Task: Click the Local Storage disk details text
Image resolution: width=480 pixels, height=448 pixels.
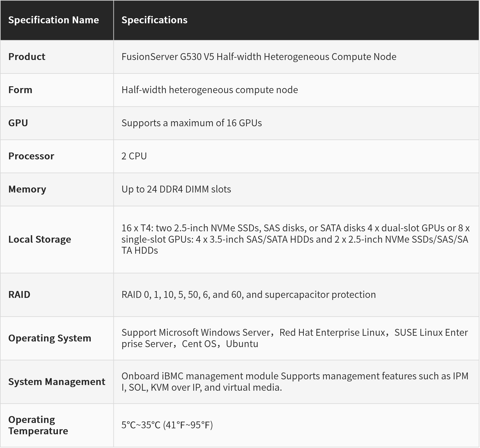Action: point(295,239)
